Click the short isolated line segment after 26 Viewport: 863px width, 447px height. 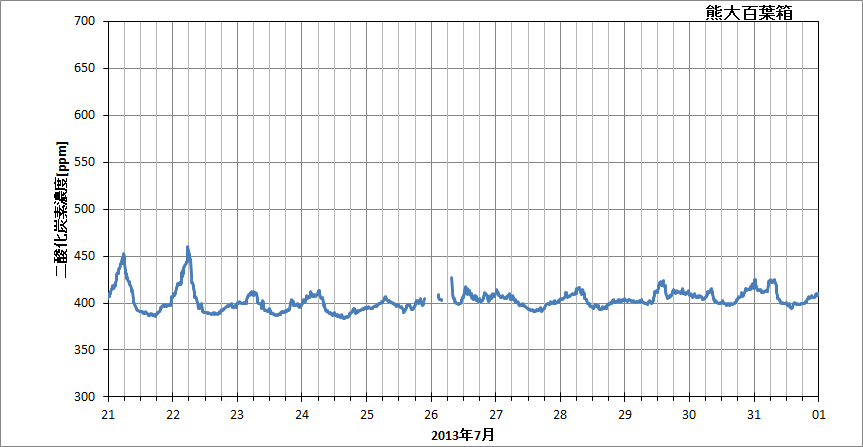(440, 297)
